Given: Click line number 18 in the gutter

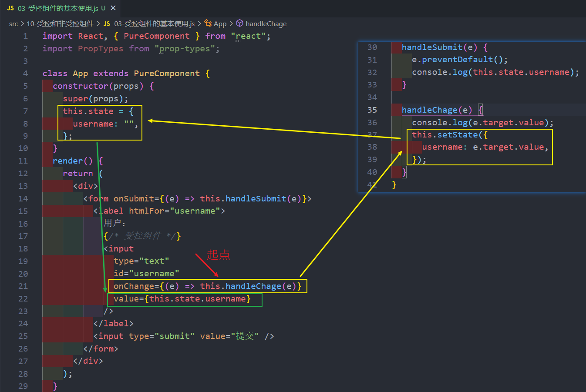Looking at the screenshot, I should (x=23, y=249).
